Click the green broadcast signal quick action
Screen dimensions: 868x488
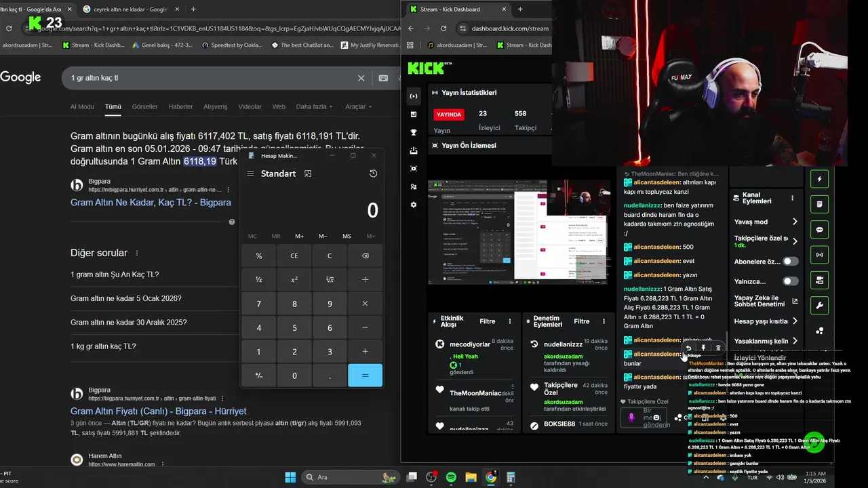coord(819,255)
